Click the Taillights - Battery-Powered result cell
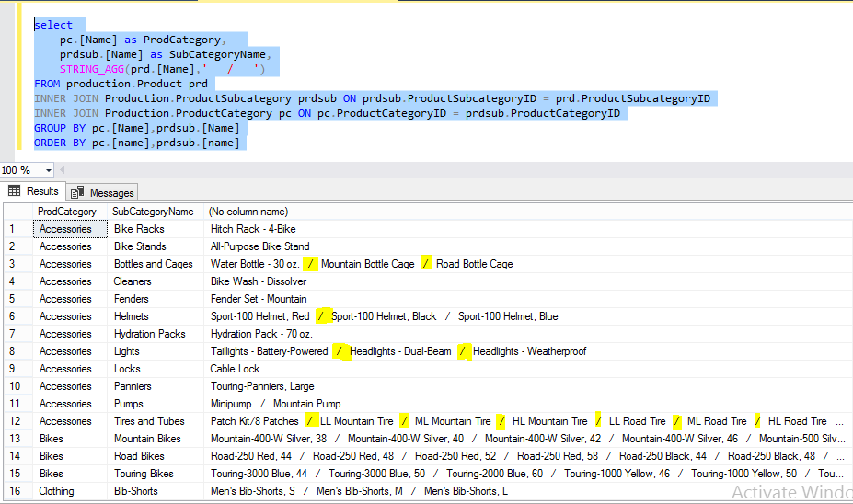853x504 pixels. click(527, 351)
